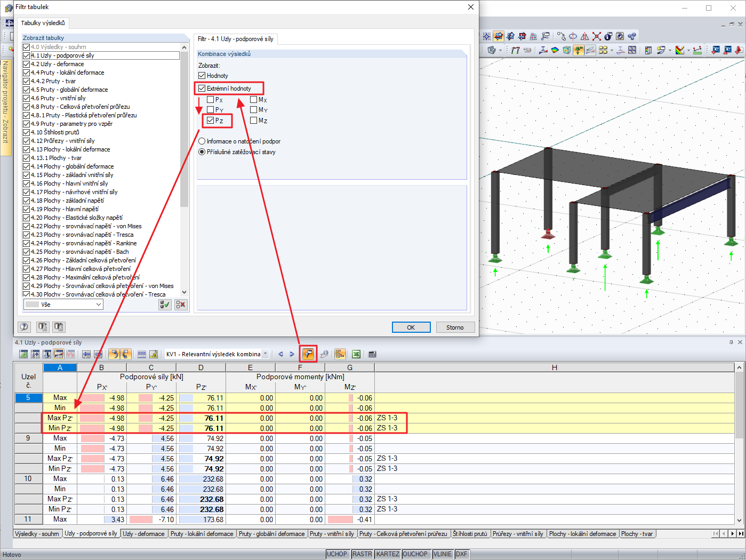
Task: Click the table list scroll-down arrow
Action: point(185,292)
